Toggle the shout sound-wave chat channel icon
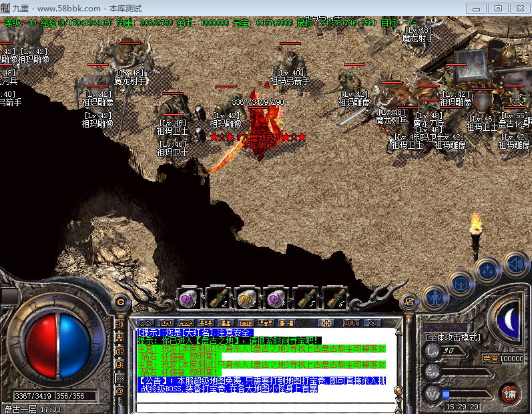Image resolution: width=532 pixels, height=414 pixels. pos(119,325)
